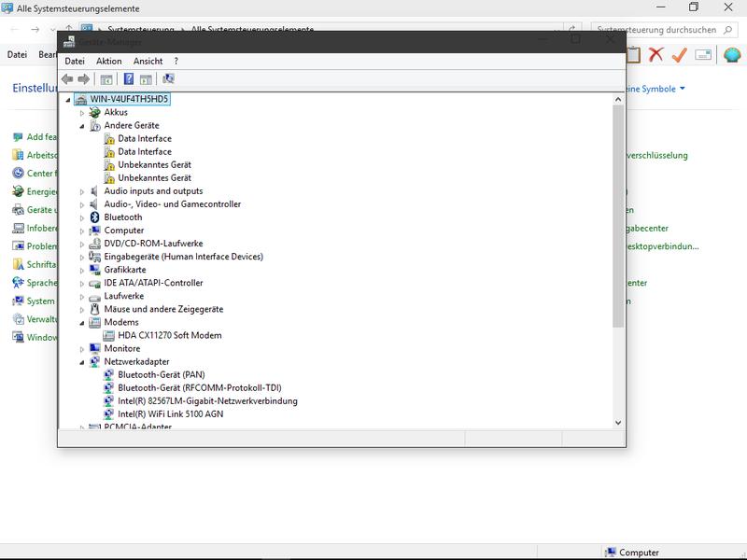Expand the Akkus device category

click(x=82, y=113)
